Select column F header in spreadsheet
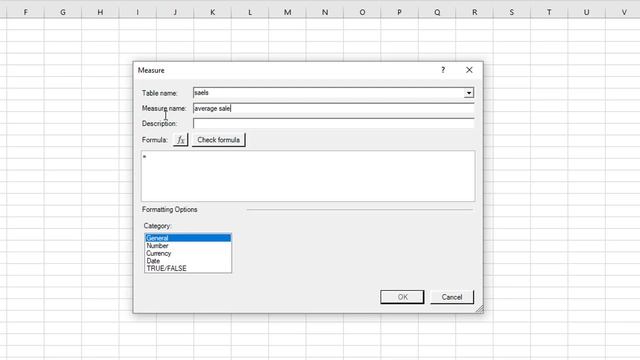This screenshot has height=360, width=640. point(25,12)
